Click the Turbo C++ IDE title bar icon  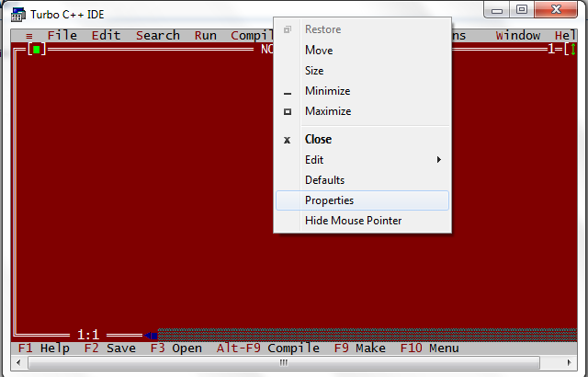pos(17,15)
